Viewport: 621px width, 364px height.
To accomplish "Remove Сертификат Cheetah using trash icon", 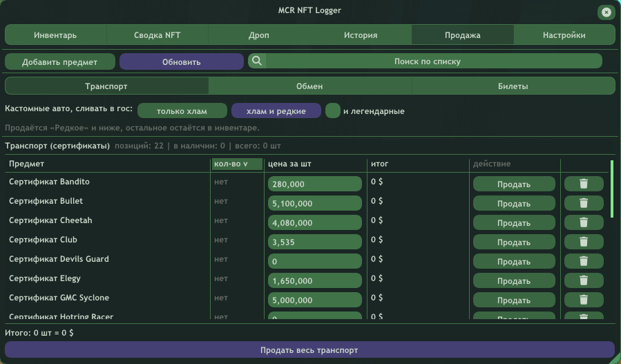I will [x=584, y=222].
